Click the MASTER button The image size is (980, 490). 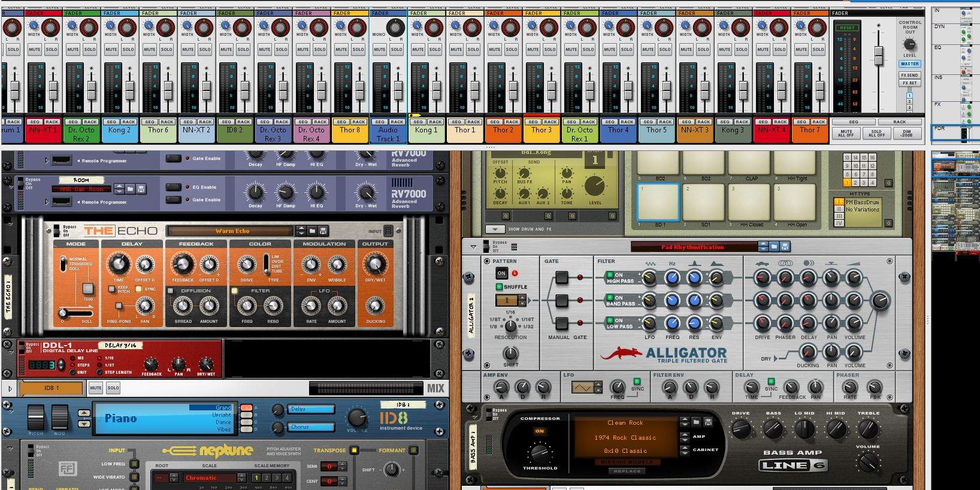(909, 63)
